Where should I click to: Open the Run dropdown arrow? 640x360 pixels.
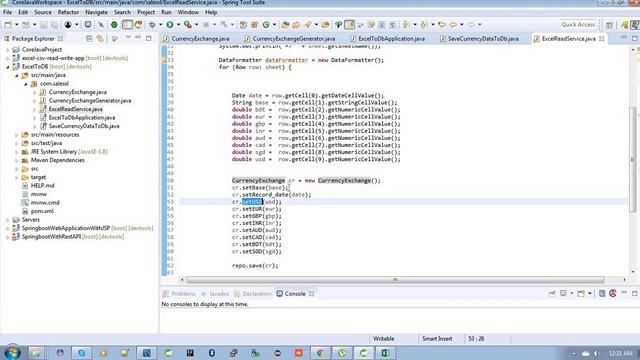[x=178, y=25]
